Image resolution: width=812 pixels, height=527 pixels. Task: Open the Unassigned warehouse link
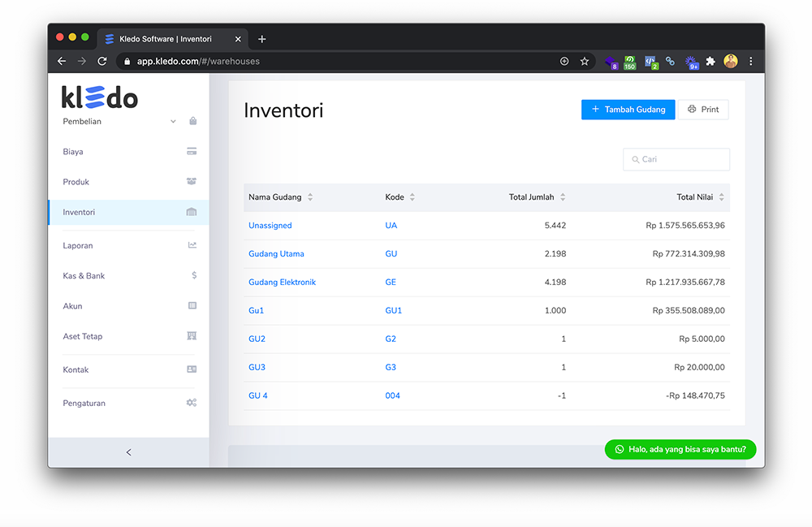[270, 226]
